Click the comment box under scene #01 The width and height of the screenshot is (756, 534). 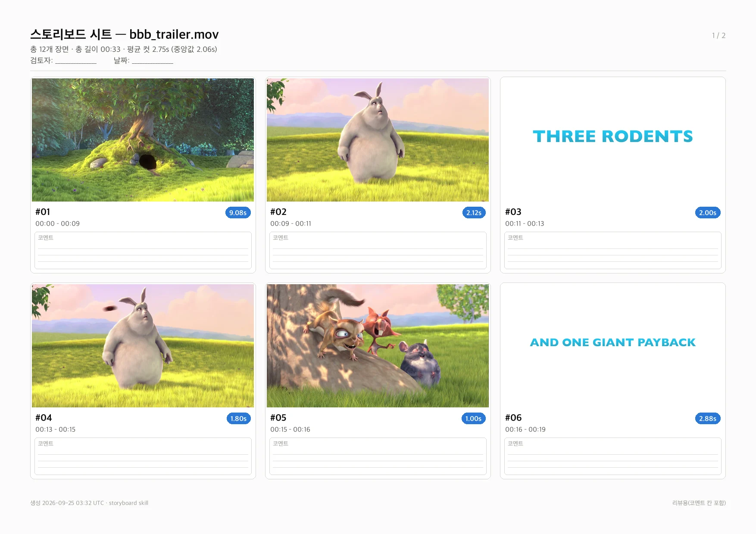pyautogui.click(x=143, y=251)
